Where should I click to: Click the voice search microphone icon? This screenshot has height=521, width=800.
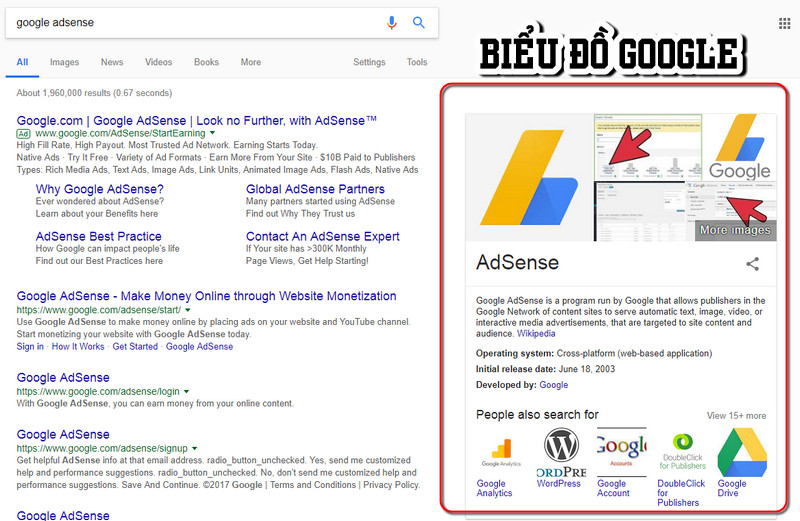point(391,22)
